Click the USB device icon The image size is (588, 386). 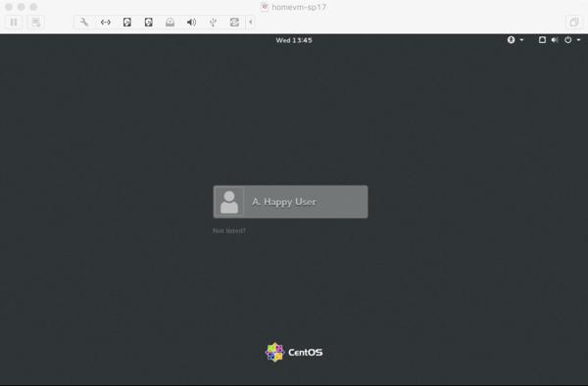coord(213,23)
